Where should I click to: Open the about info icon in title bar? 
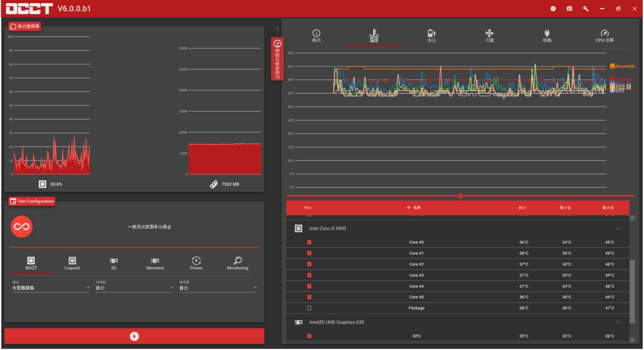click(553, 9)
